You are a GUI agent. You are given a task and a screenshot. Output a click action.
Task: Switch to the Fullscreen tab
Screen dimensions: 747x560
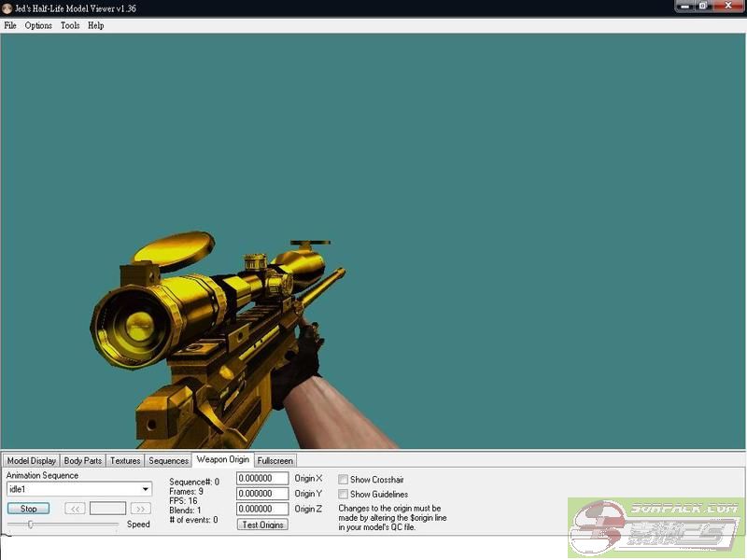pyautogui.click(x=275, y=460)
